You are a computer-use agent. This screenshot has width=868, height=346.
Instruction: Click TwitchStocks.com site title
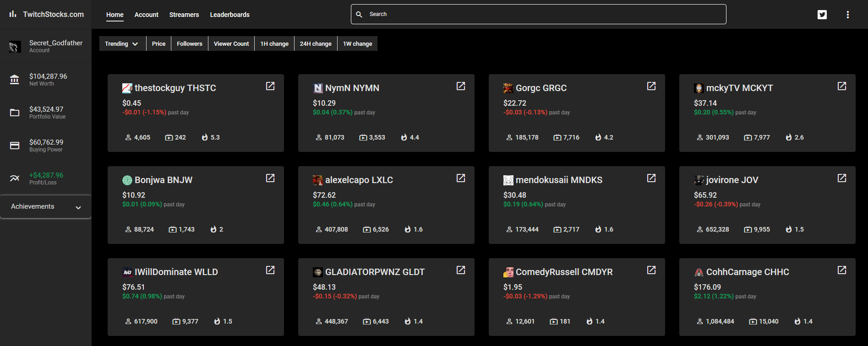click(x=54, y=14)
